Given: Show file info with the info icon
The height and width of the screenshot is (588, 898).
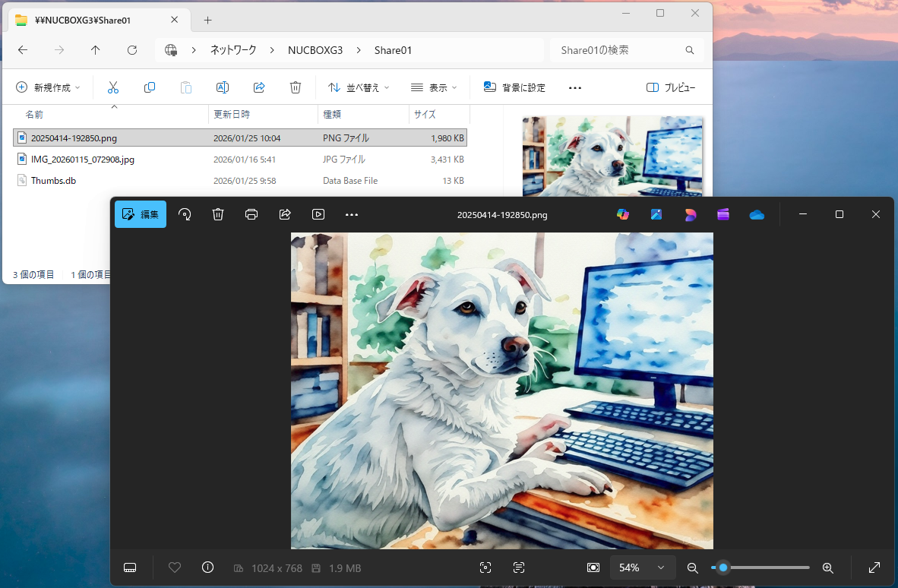Looking at the screenshot, I should click(207, 567).
